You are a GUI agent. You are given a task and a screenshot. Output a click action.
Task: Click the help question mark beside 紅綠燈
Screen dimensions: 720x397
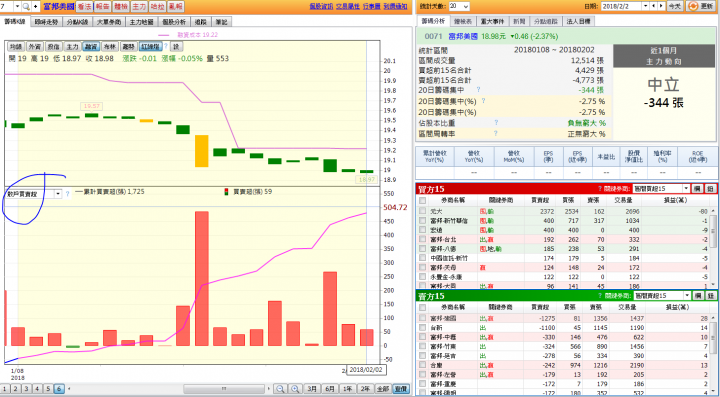(x=166, y=46)
